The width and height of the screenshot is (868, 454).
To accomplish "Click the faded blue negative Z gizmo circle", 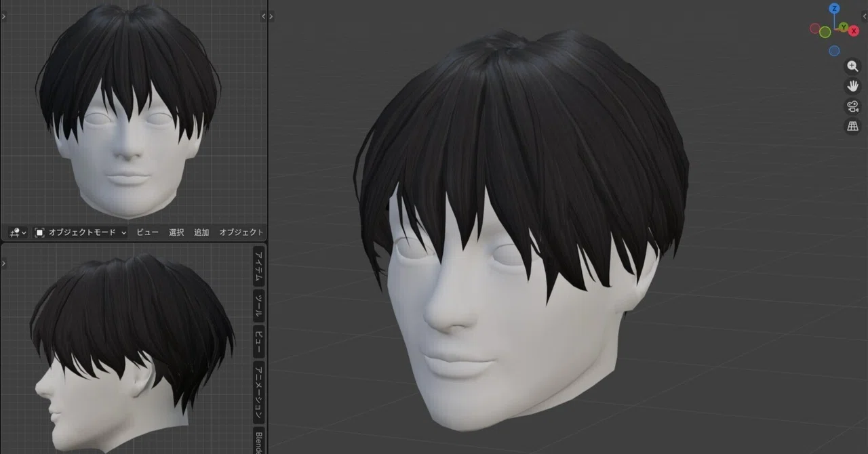I will [834, 51].
